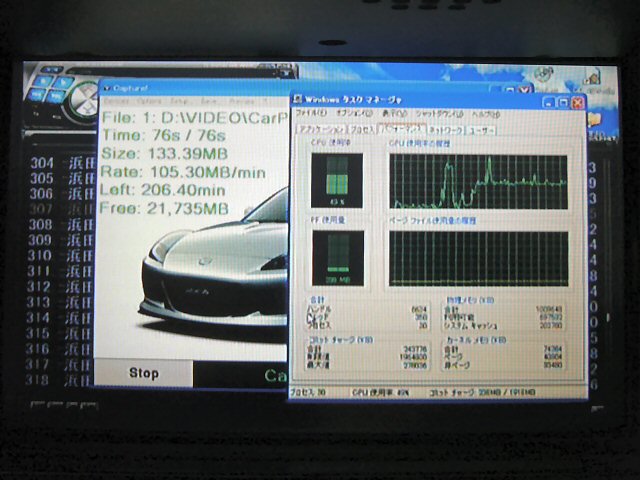Switch to the ユーザー tab
This screenshot has width=640, height=480.
481,131
